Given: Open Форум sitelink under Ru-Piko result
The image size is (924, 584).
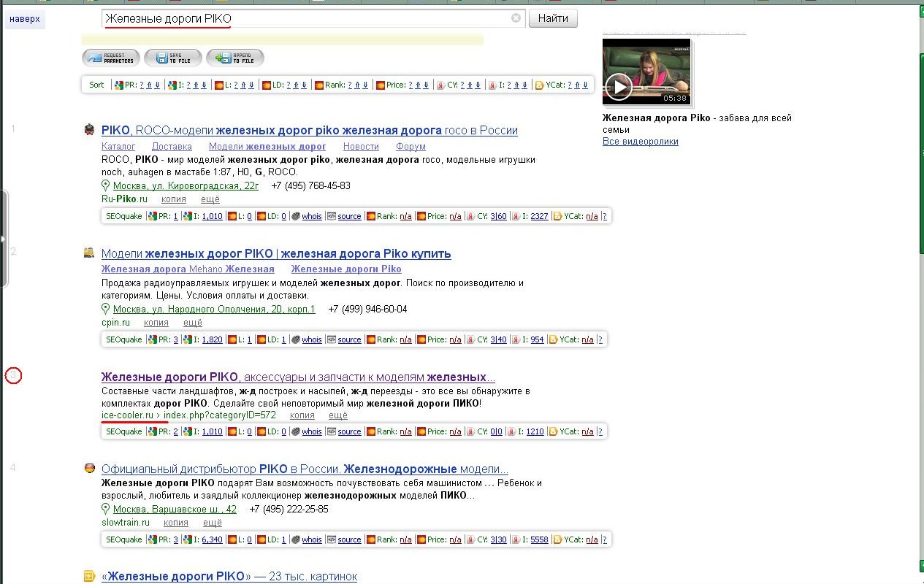Looking at the screenshot, I should (x=411, y=147).
